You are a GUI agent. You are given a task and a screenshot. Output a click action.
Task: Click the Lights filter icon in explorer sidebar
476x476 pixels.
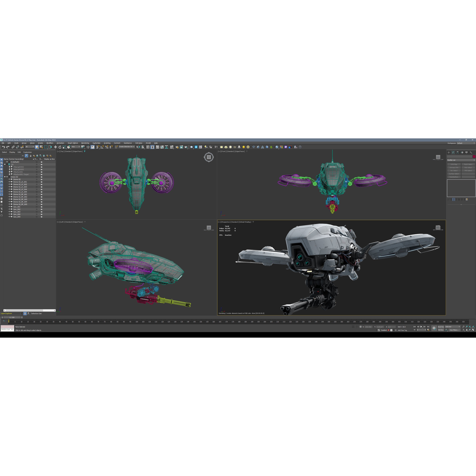coord(2,166)
